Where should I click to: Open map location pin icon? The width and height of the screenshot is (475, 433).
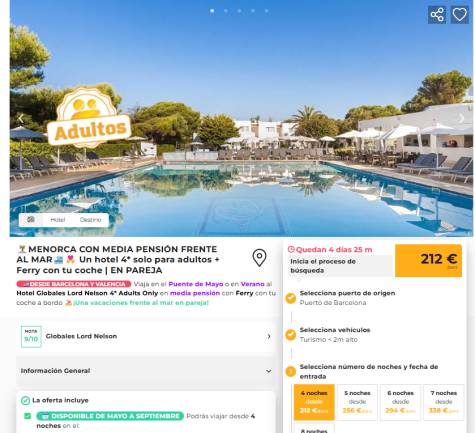tap(259, 258)
